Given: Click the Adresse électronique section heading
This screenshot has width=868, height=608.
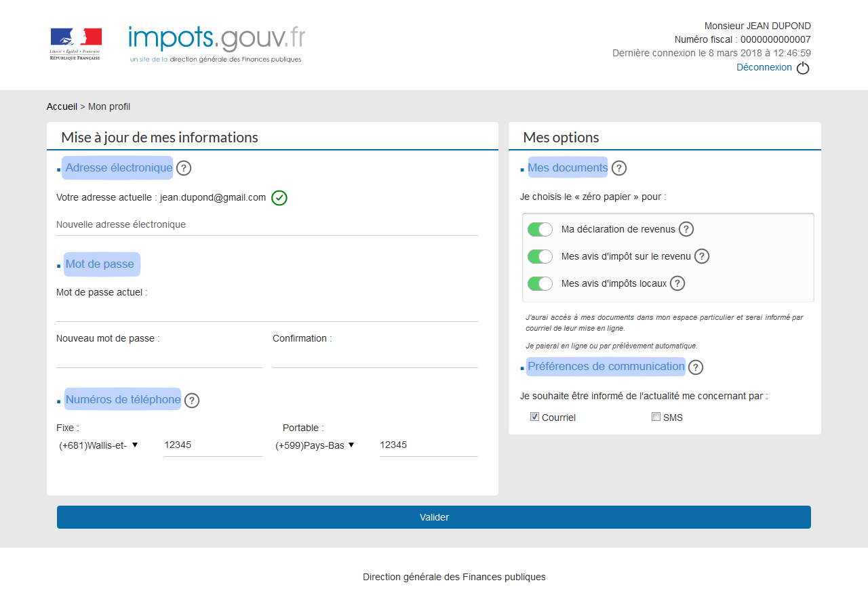Looking at the screenshot, I should point(118,167).
